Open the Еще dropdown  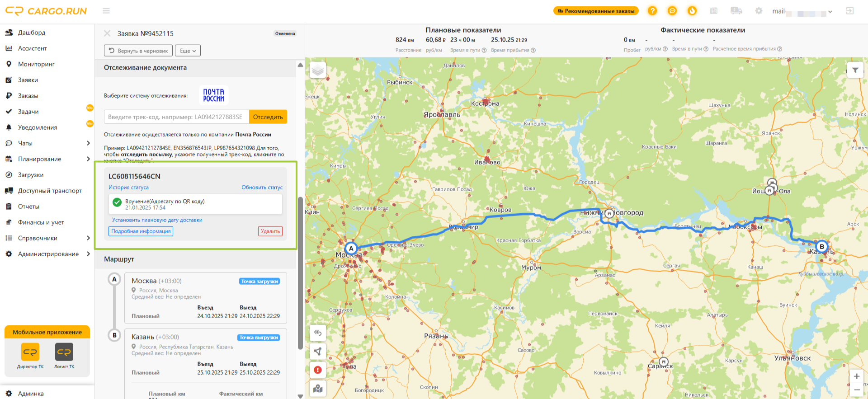pyautogui.click(x=188, y=51)
